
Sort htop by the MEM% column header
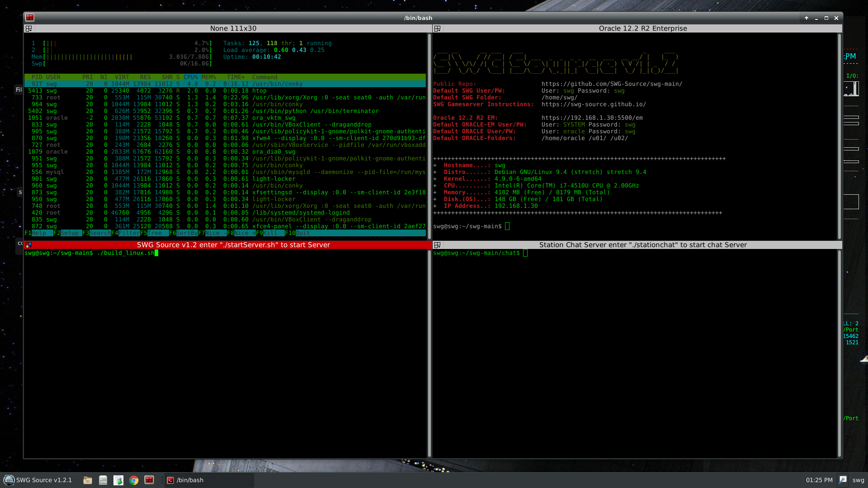209,77
